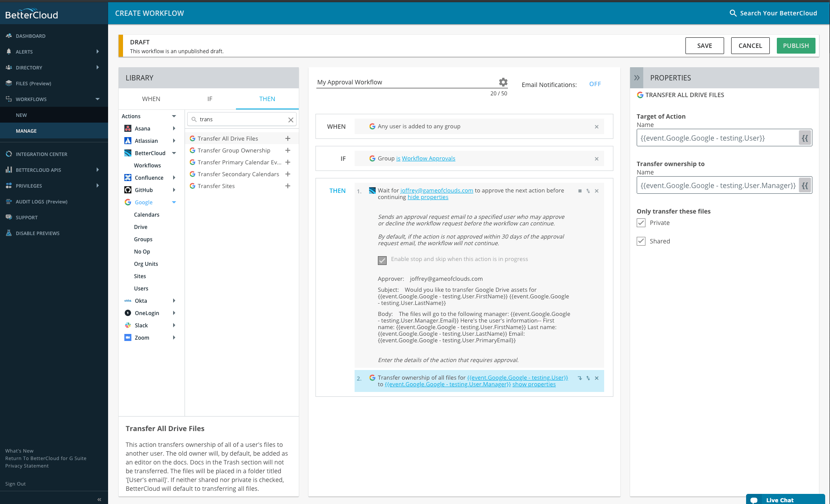
Task: Collapse the Google actions list
Action: pyautogui.click(x=174, y=202)
